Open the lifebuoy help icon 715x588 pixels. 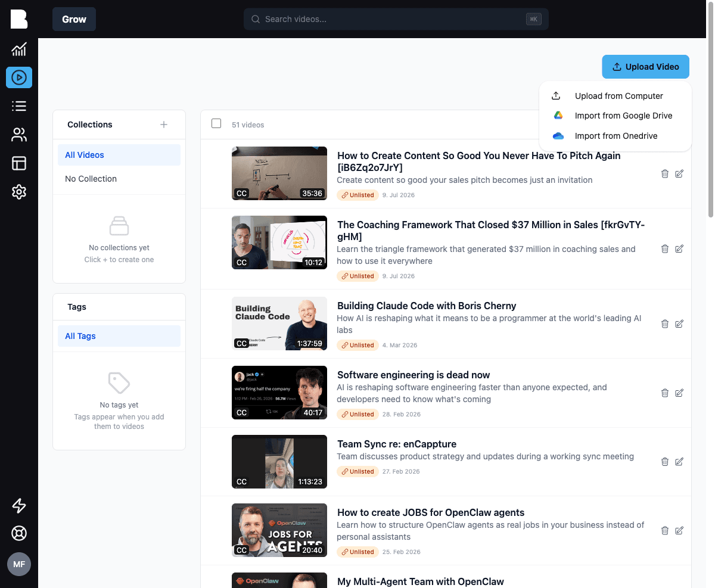point(19,533)
